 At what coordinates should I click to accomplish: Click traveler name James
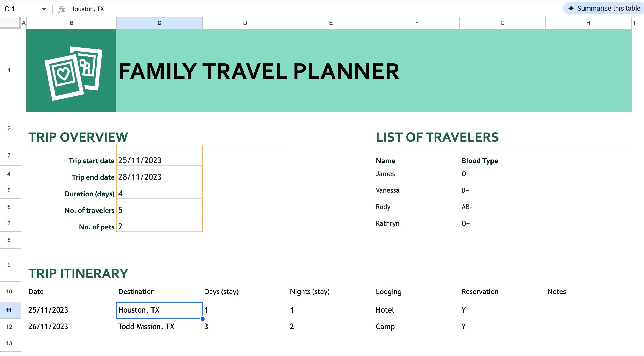385,174
